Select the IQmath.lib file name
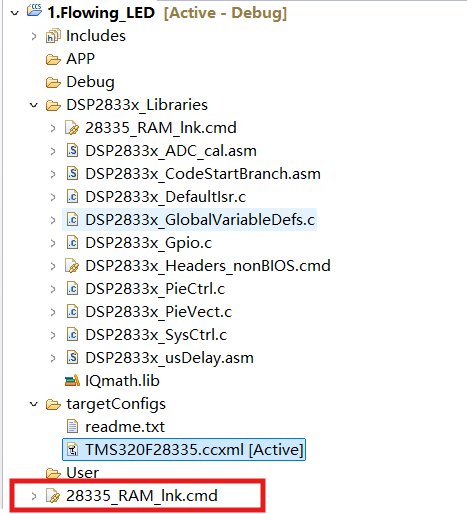 (122, 381)
